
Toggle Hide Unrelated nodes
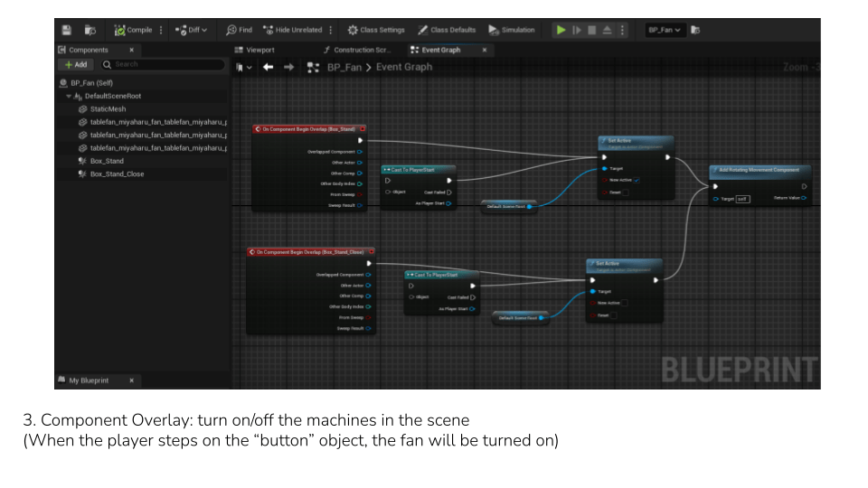click(x=291, y=30)
